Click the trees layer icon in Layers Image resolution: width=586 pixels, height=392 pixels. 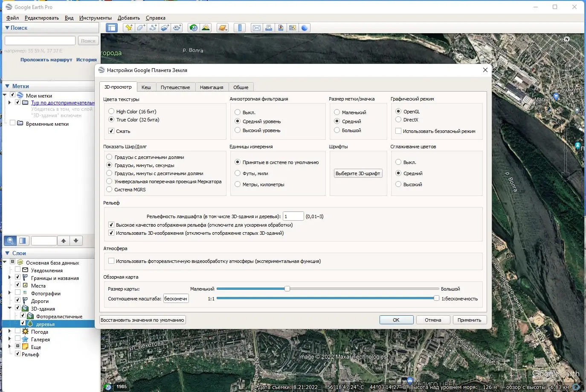[x=30, y=324]
